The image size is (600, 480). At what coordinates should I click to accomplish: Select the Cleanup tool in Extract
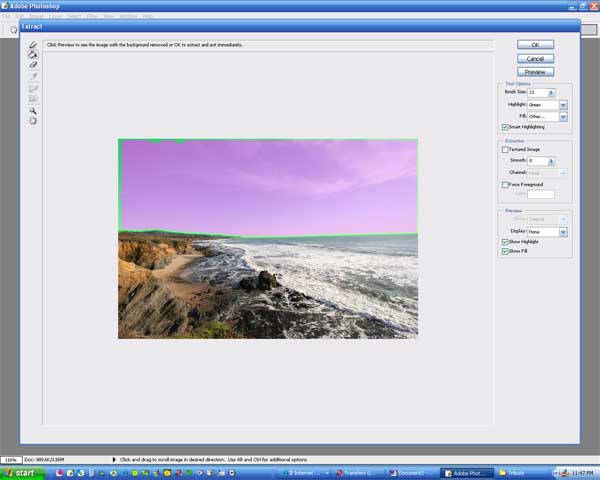pos(33,88)
